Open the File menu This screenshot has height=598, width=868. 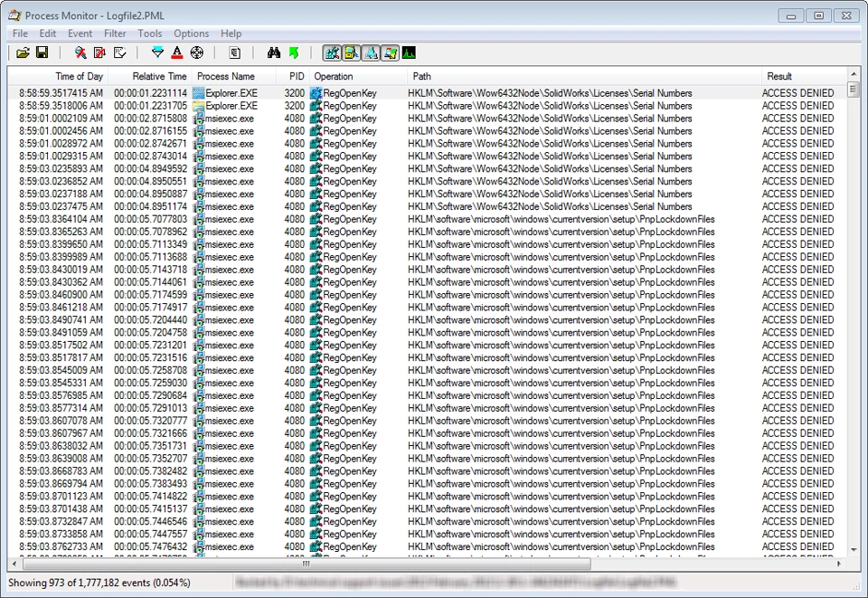20,33
